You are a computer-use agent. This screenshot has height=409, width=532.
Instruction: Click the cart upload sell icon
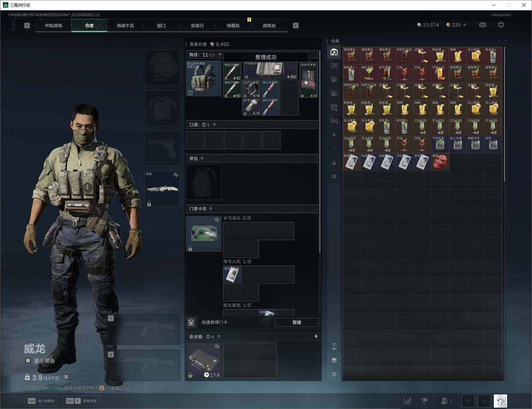click(x=334, y=374)
